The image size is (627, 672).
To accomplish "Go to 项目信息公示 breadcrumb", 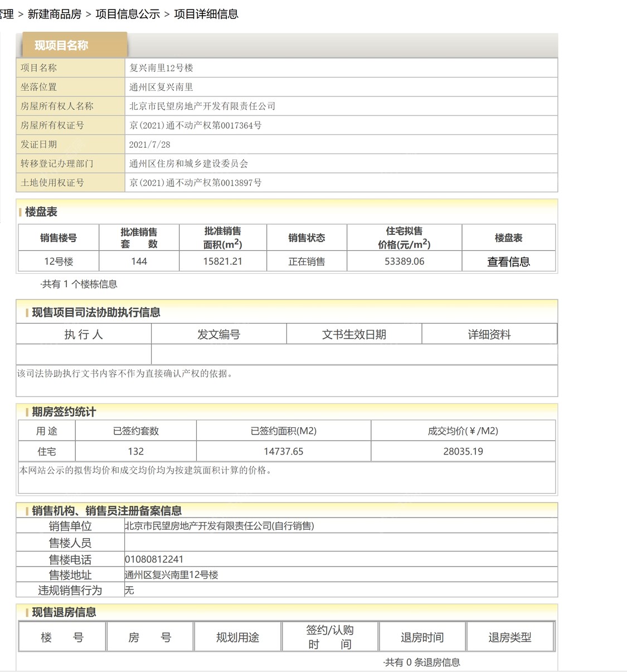I will point(128,14).
